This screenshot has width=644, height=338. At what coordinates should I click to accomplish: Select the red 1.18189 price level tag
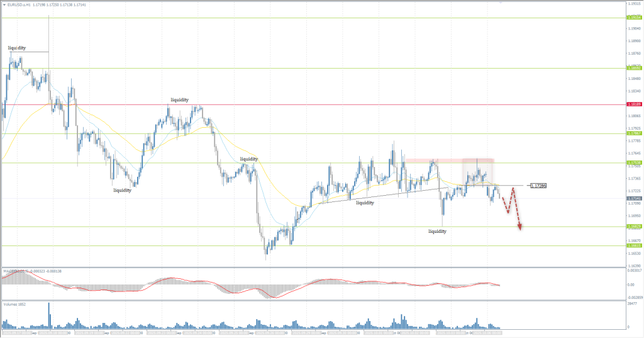pos(633,104)
